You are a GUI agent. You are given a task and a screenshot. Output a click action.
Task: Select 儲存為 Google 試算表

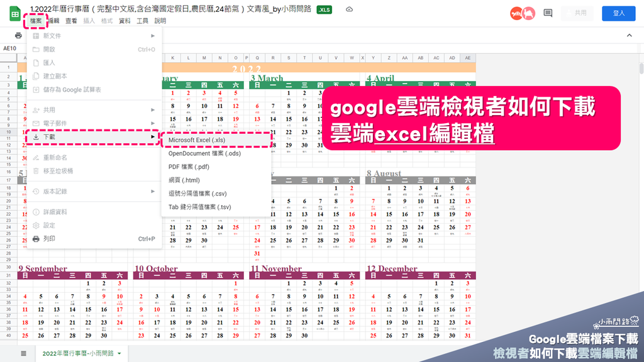point(94,90)
